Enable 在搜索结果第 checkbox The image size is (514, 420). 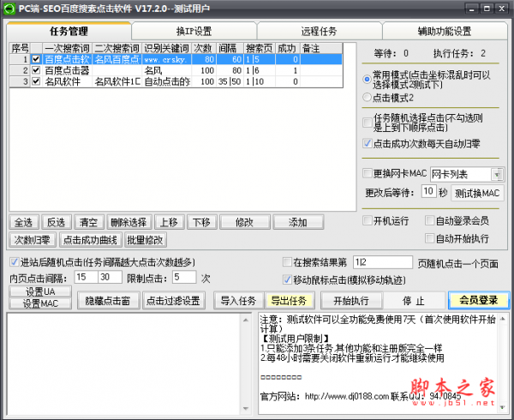(x=287, y=261)
